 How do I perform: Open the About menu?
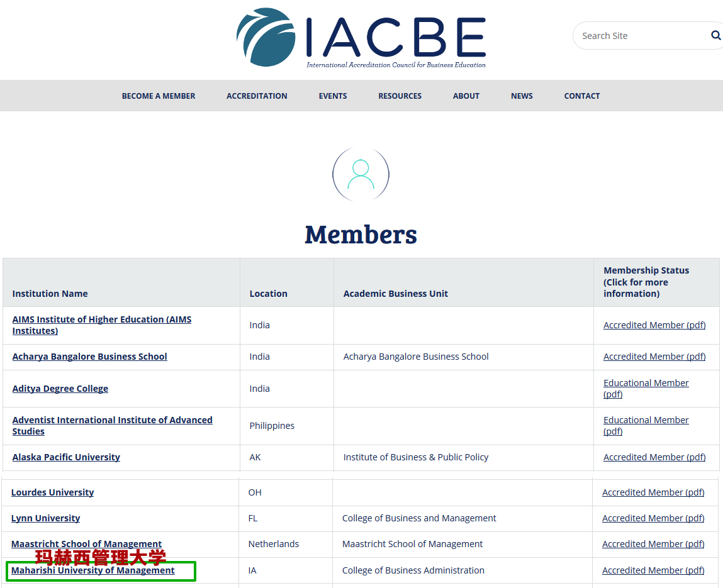pos(466,96)
